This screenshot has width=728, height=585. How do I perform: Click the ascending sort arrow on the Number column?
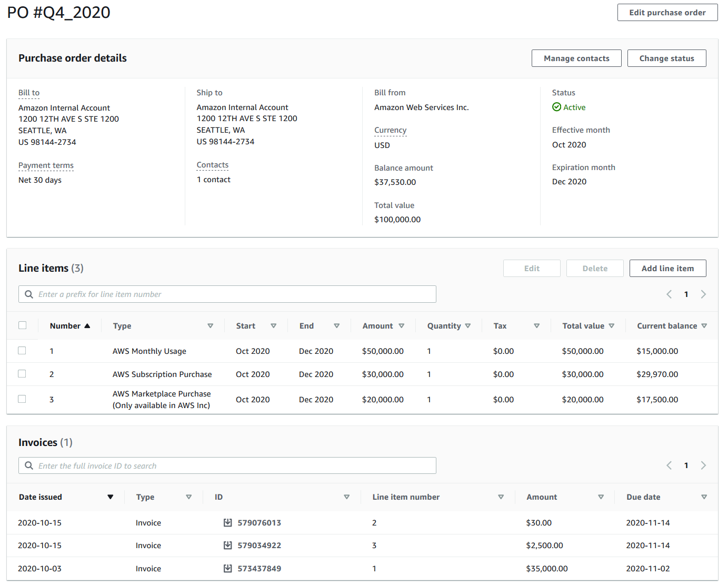(x=87, y=325)
